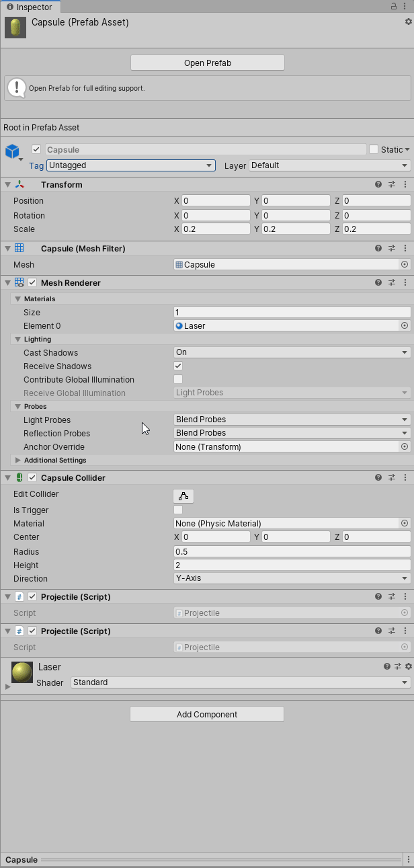Open object picker for Physic Material
This screenshot has width=414, height=868.
405,523
